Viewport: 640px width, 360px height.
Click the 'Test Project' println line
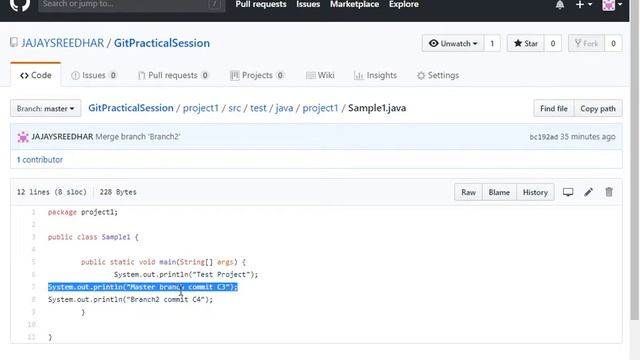[x=186, y=274]
